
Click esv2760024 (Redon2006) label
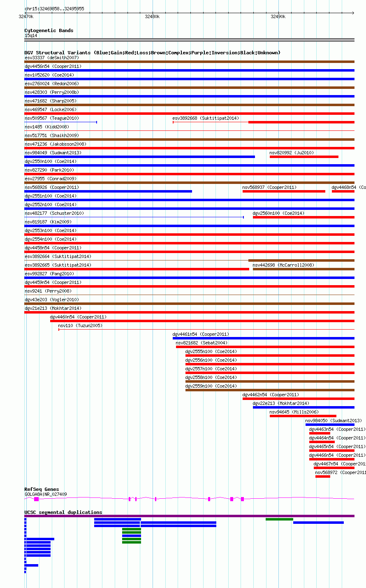coord(51,84)
